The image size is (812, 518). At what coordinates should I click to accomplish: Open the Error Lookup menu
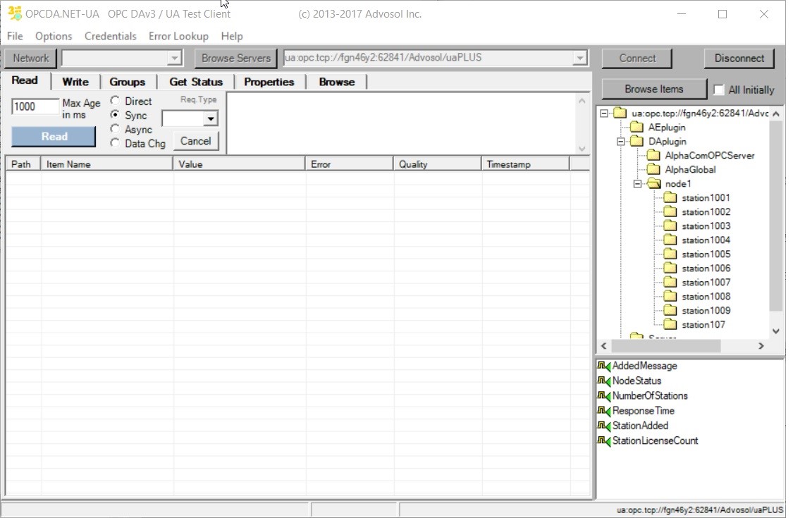click(x=178, y=36)
